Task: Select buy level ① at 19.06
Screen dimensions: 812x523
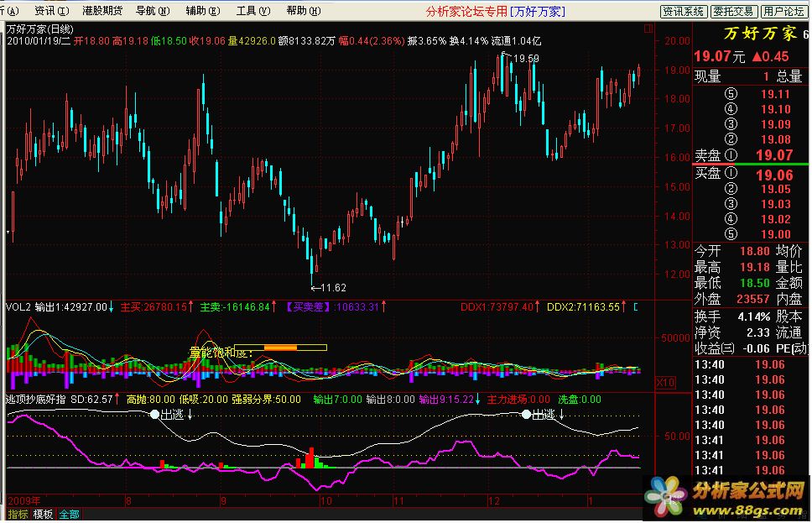Action: point(744,174)
